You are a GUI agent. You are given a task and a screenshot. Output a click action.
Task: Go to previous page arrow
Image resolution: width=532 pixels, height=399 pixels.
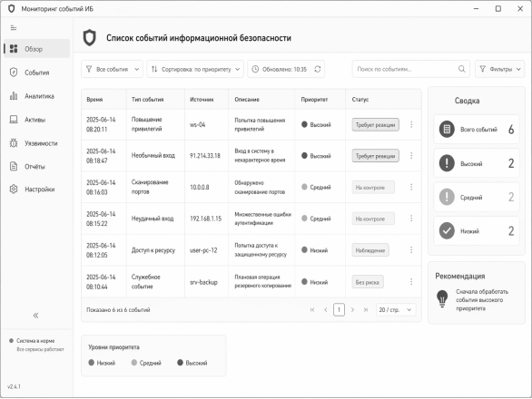[x=326, y=309]
